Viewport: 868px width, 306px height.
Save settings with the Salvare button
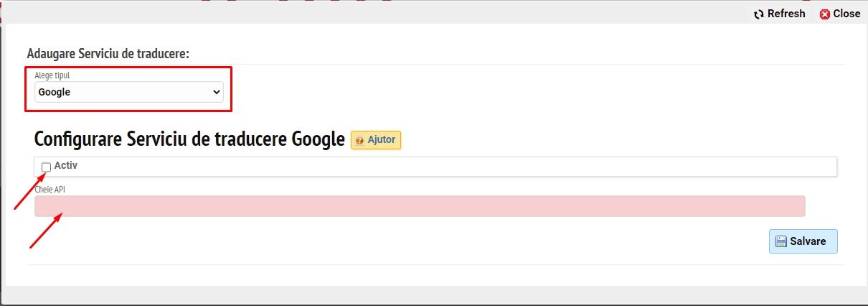[803, 241]
